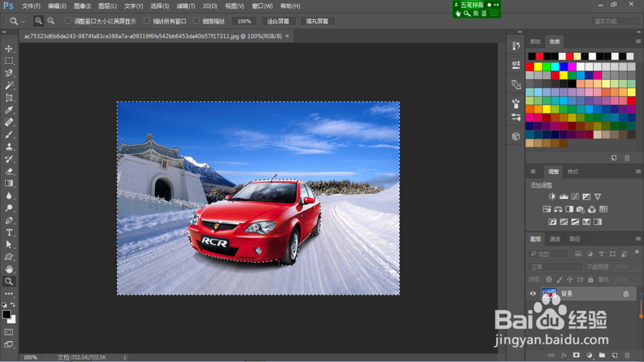
Task: Open the 3D panel cube icon
Action: tap(516, 137)
